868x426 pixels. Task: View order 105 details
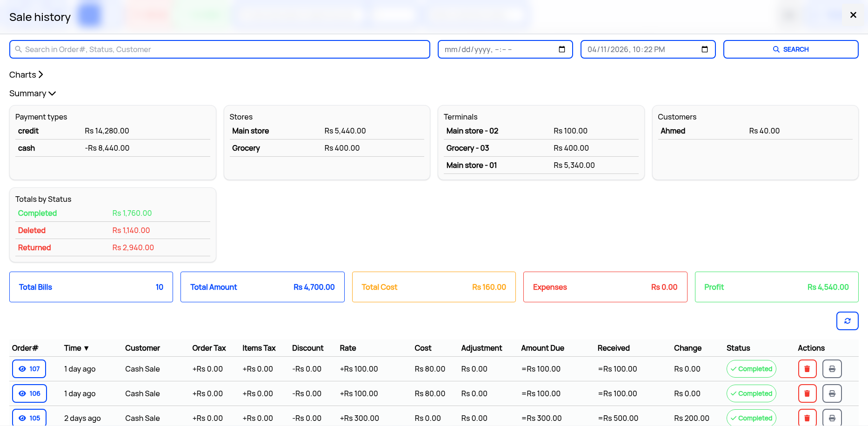point(29,418)
